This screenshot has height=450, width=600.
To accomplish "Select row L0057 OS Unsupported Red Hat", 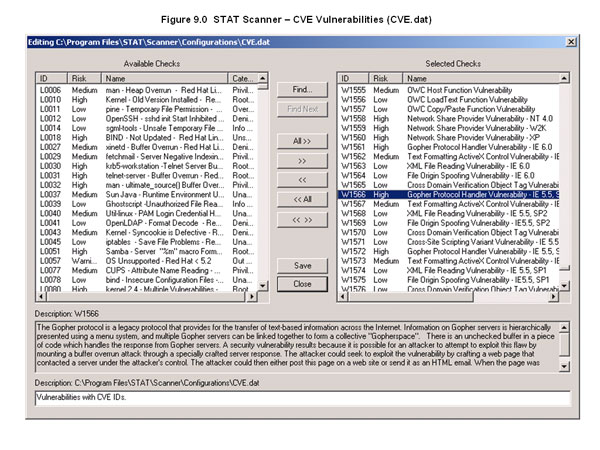I will 147,261.
